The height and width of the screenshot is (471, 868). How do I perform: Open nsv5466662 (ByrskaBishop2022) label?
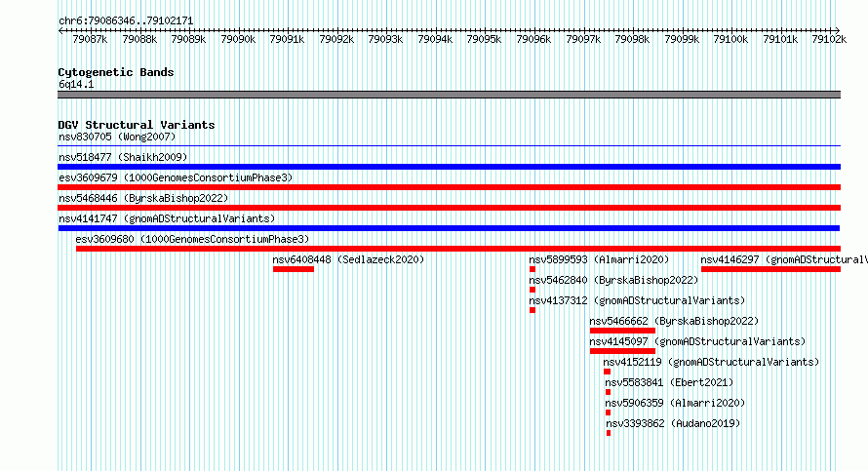674,321
